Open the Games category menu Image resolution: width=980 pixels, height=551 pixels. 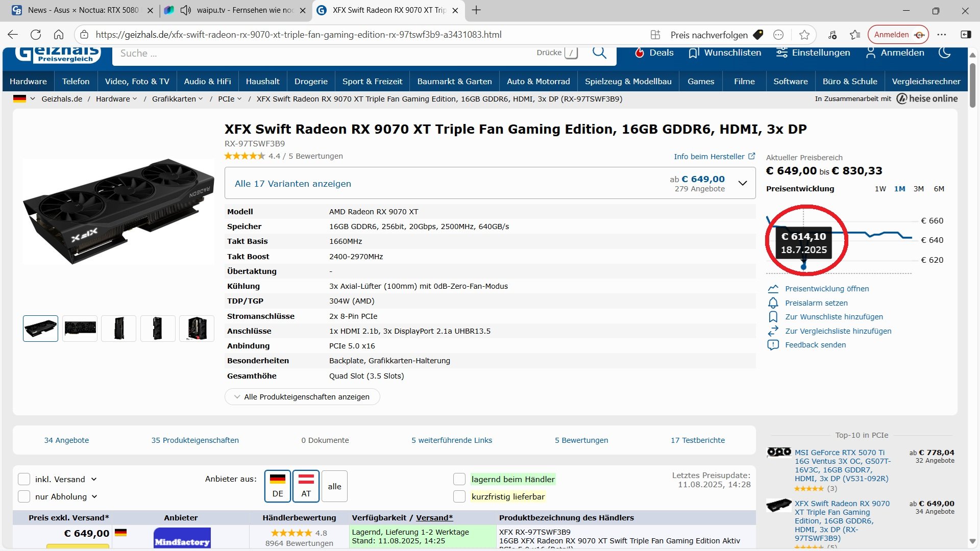[700, 81]
